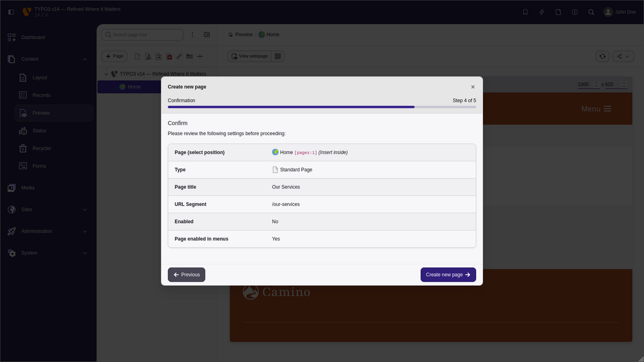Expand the Sites module group
644x362 pixels.
tap(85, 210)
